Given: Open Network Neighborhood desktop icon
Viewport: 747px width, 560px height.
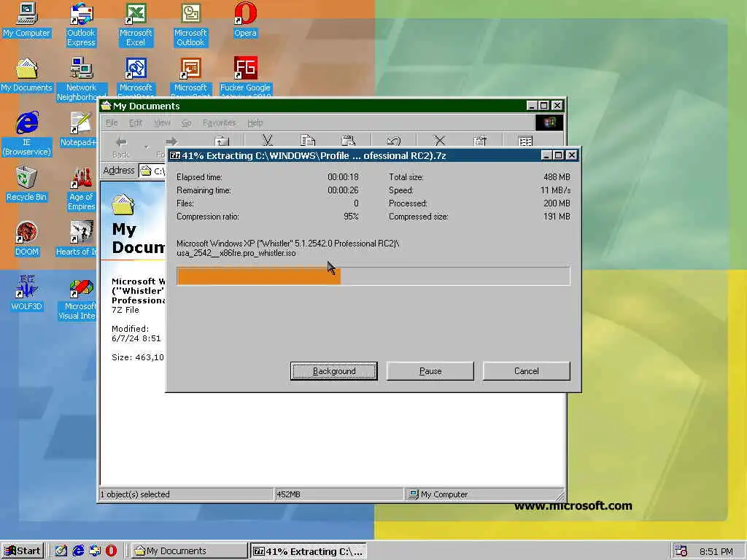Looking at the screenshot, I should tap(81, 79).
